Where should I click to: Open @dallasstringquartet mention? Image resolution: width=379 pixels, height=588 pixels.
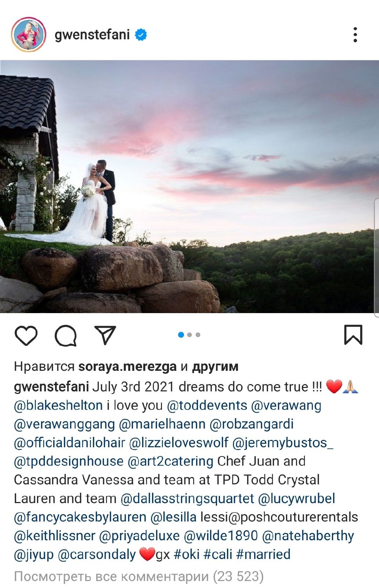(x=187, y=499)
